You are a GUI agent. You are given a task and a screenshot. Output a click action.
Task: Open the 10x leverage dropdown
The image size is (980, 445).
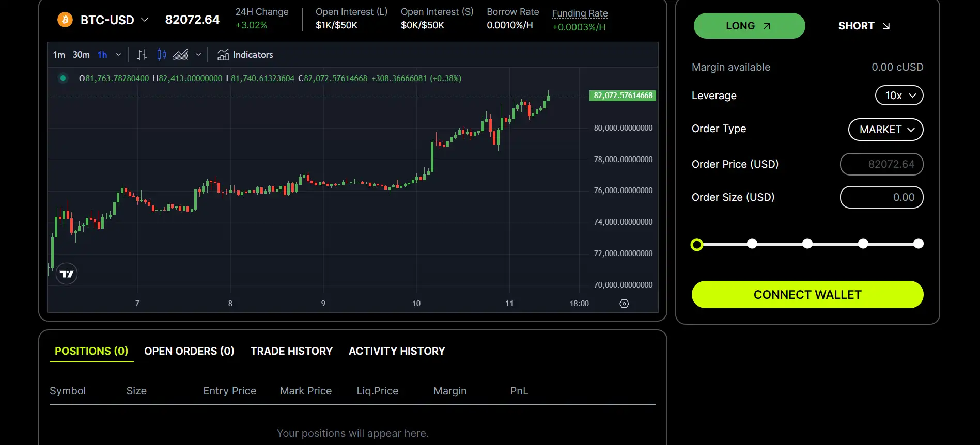(x=899, y=96)
